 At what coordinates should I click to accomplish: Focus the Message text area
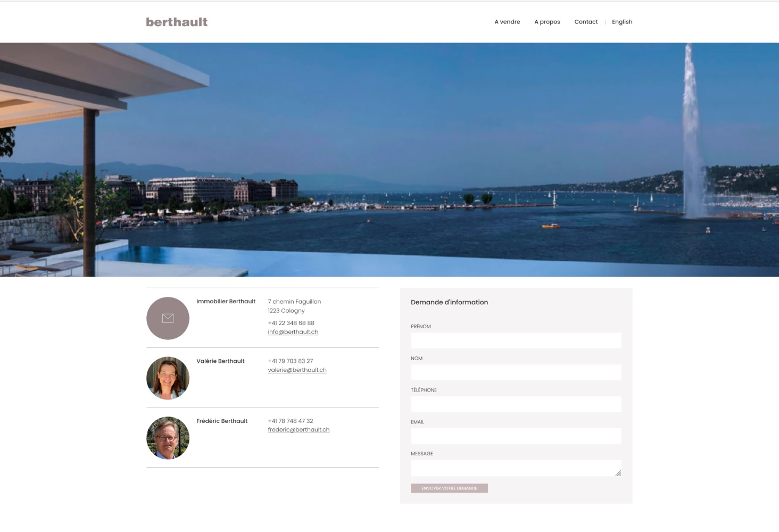coord(511,468)
